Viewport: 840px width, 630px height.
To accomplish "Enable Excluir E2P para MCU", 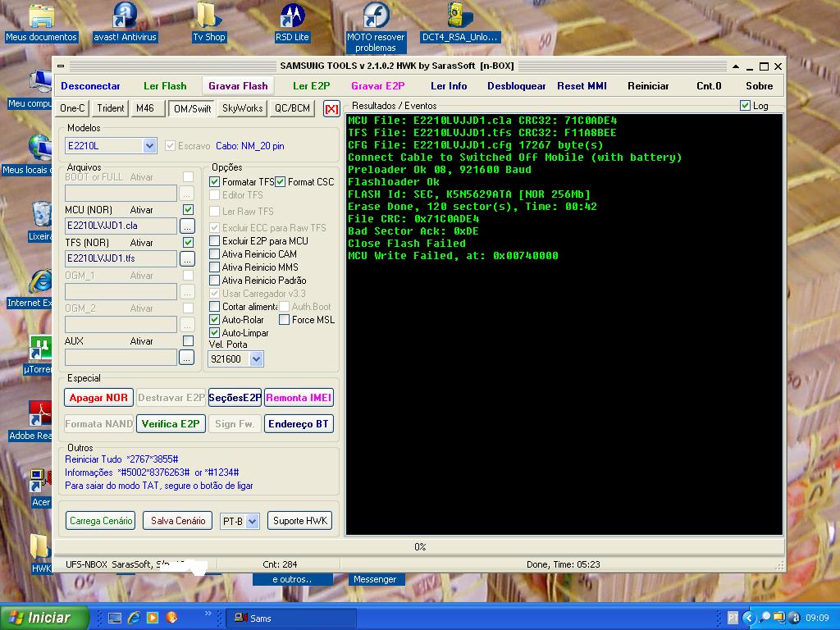I will 214,241.
